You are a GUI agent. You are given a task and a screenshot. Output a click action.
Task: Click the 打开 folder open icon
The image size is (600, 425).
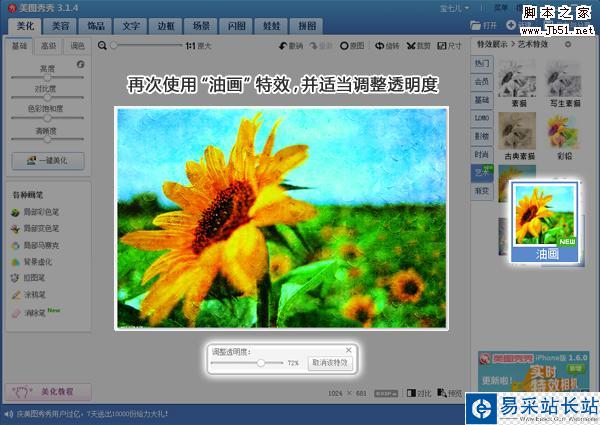click(x=475, y=26)
